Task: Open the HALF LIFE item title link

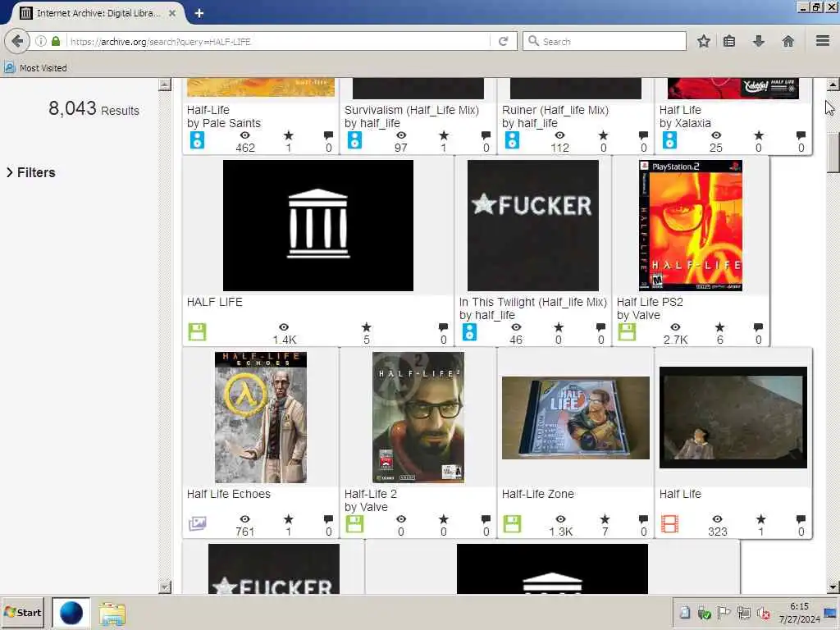Action: coord(215,302)
